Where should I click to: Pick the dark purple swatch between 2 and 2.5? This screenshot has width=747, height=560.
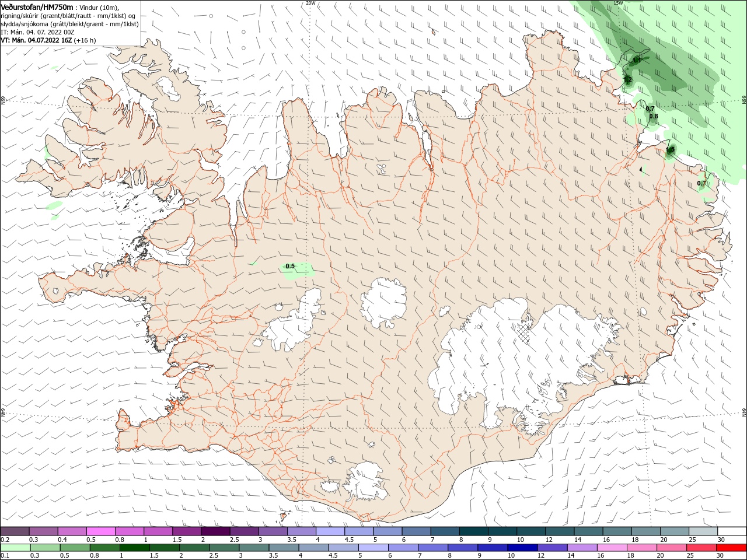click(215, 531)
